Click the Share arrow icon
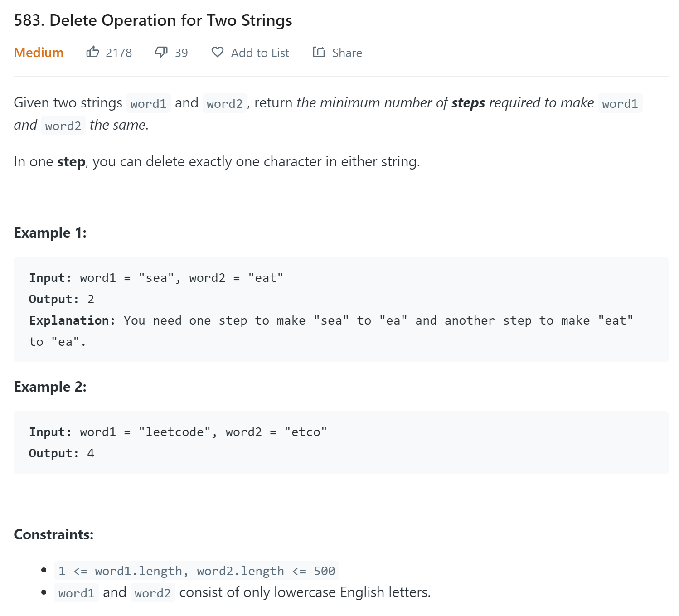This screenshot has height=616, width=679. [x=319, y=52]
